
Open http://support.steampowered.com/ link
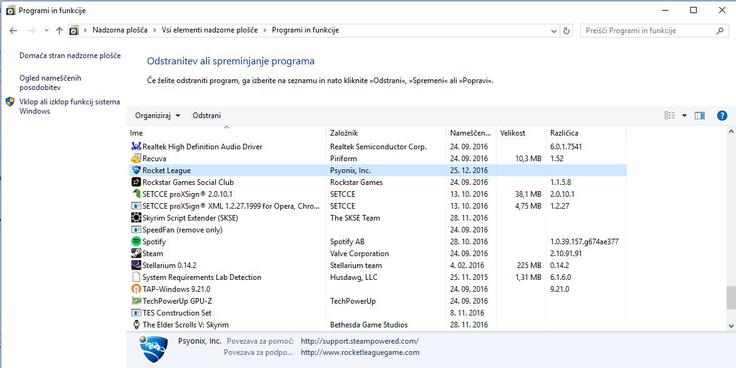click(x=360, y=341)
